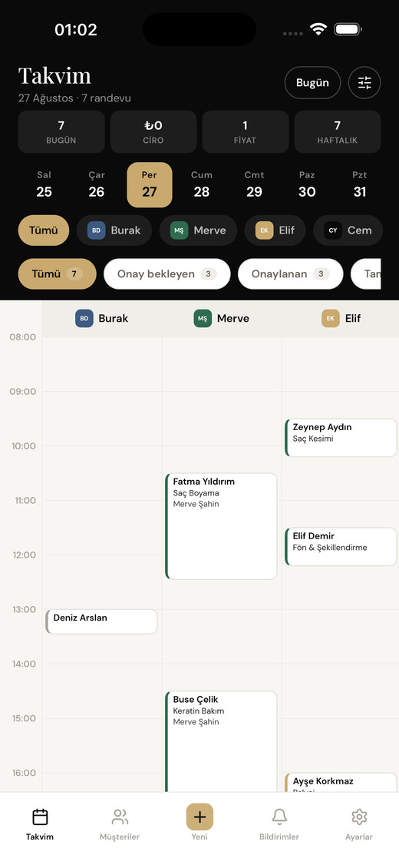Toggle the Elif staff filter chip
The width and height of the screenshot is (399, 868).
coord(275,230)
